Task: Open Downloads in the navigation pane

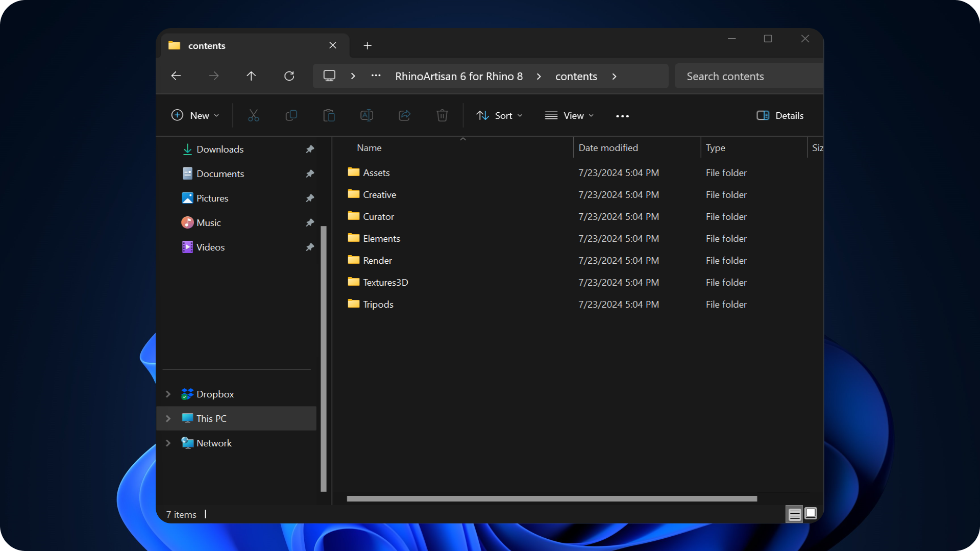Action: [x=220, y=149]
